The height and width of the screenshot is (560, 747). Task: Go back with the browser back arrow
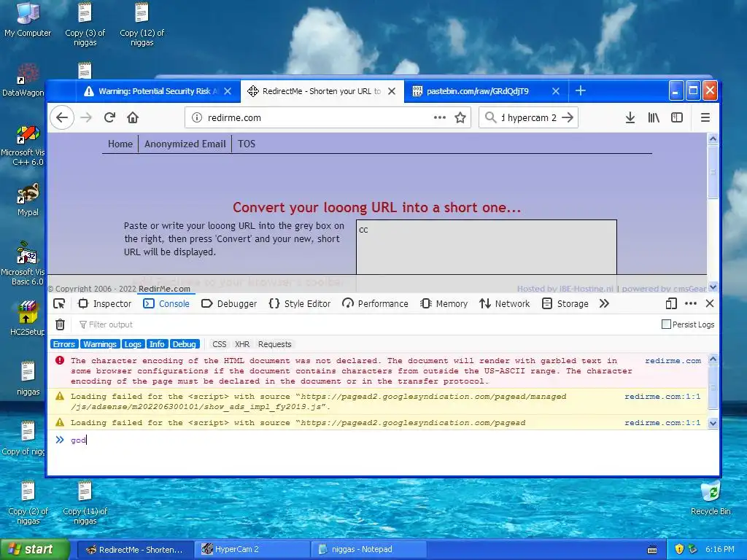click(x=62, y=117)
